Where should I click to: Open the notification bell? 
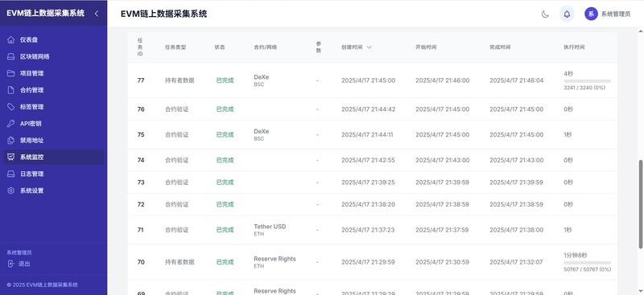pyautogui.click(x=567, y=14)
